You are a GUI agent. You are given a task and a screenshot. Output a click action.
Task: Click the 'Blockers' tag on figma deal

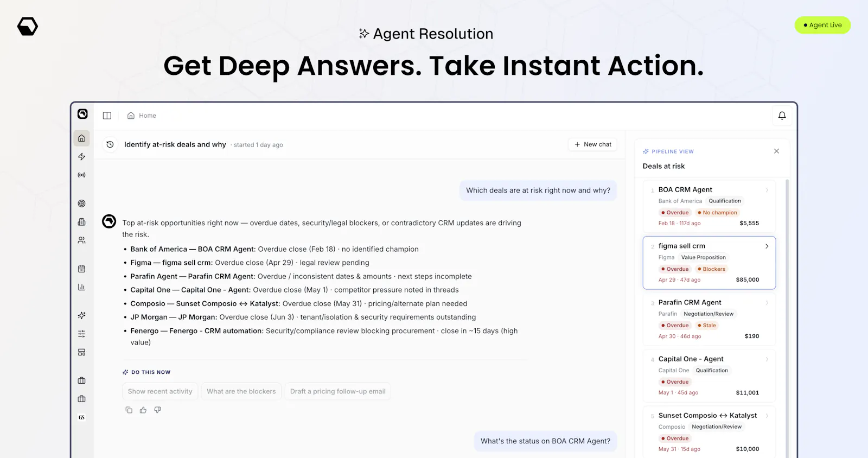pyautogui.click(x=711, y=269)
